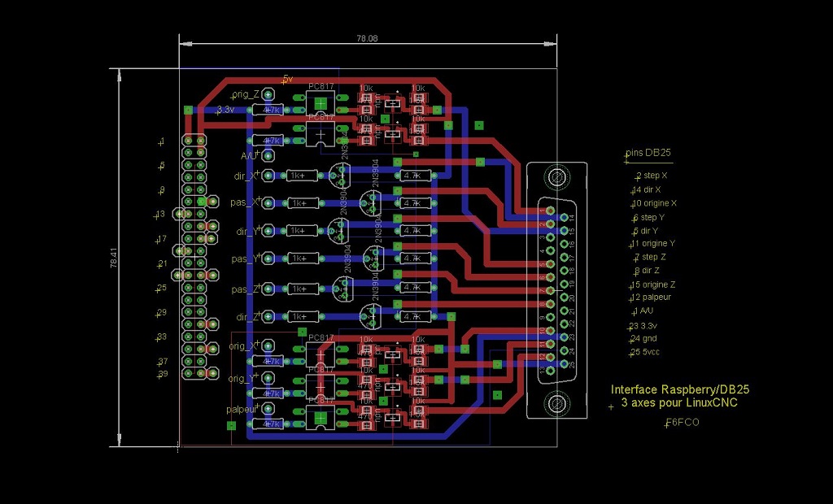The width and height of the screenshot is (833, 504).
Task: Click the pas_Z signal label
Action: pyautogui.click(x=245, y=290)
